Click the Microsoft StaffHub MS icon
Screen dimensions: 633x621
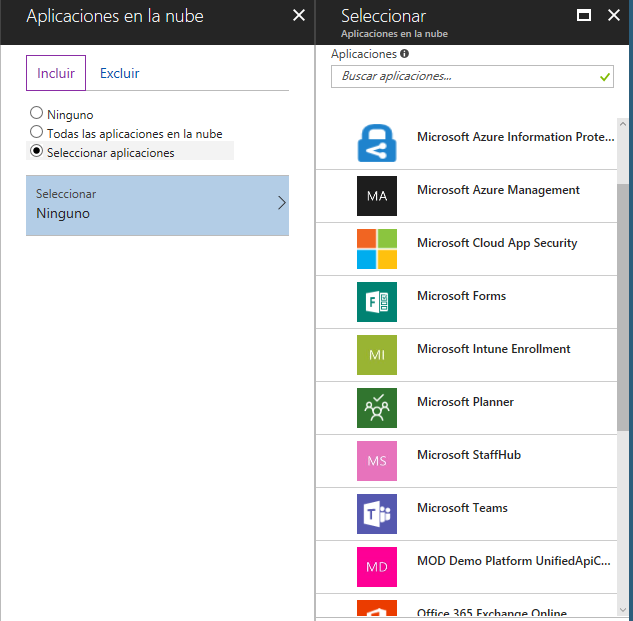point(377,461)
